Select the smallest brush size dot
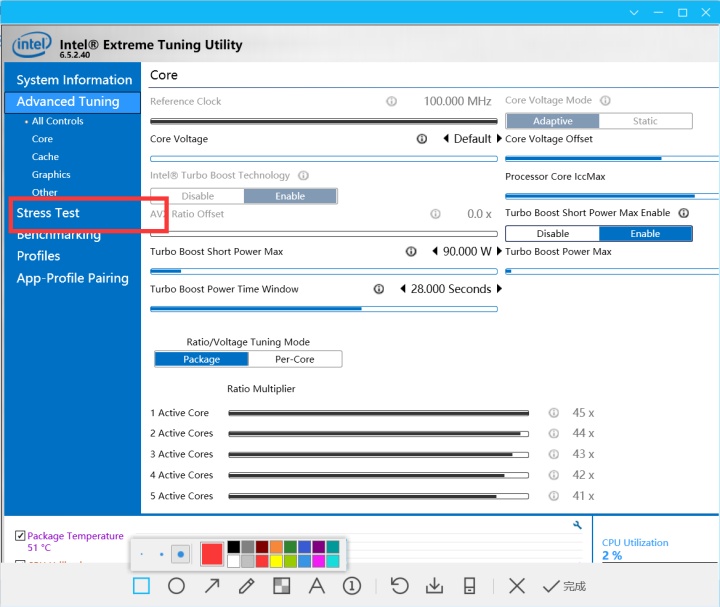The width and height of the screenshot is (720, 607). point(141,554)
